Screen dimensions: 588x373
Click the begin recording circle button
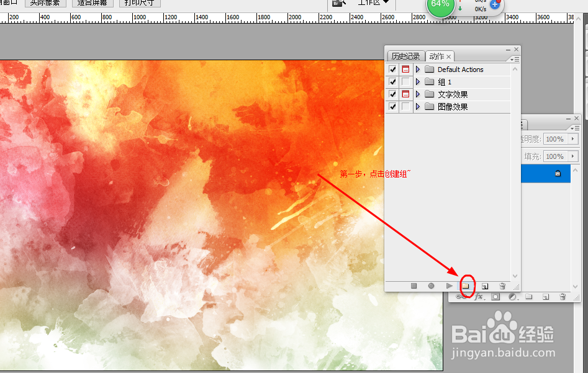[x=432, y=286]
